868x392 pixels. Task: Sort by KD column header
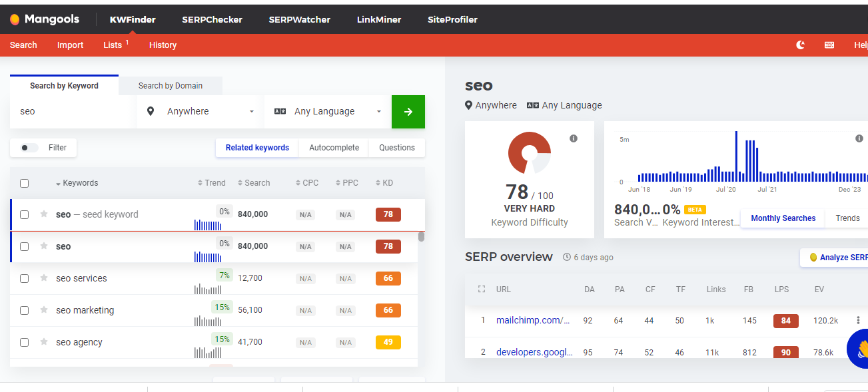(384, 183)
